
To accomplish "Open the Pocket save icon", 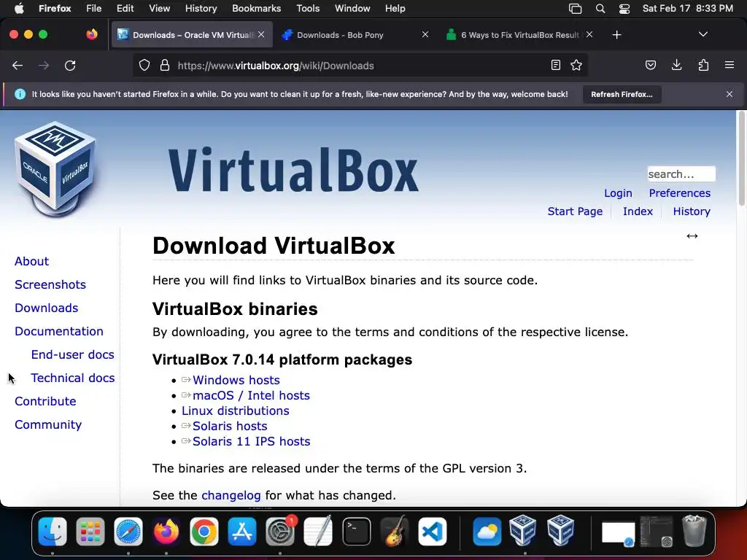I will pos(650,65).
